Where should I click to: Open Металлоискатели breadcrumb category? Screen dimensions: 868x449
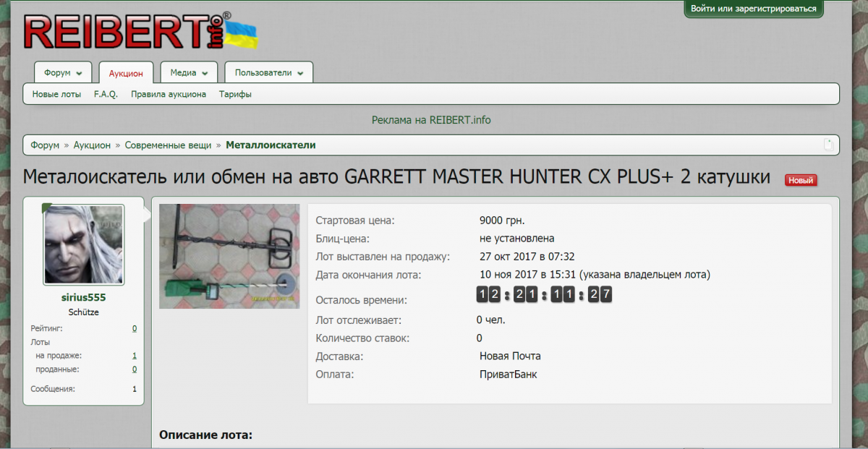(x=271, y=145)
